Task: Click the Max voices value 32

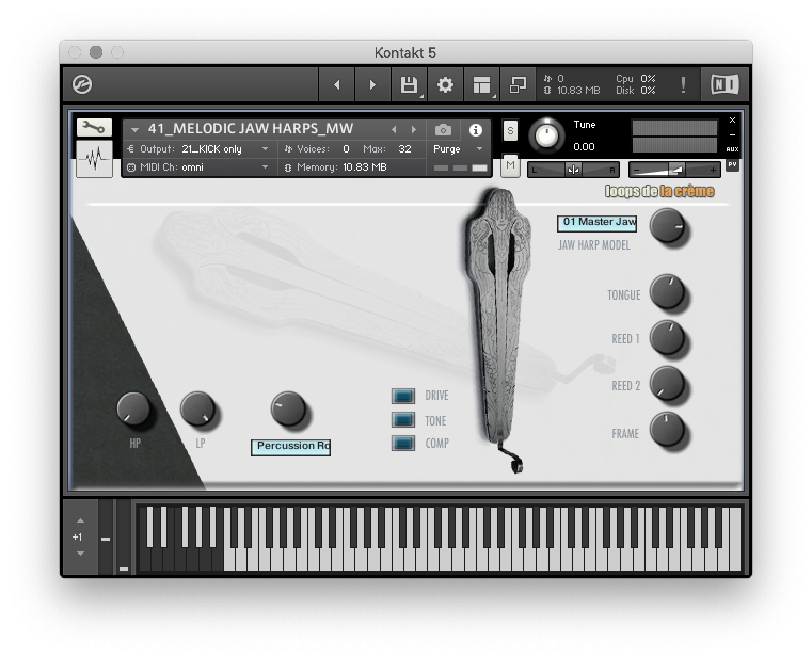Action: tap(405, 149)
